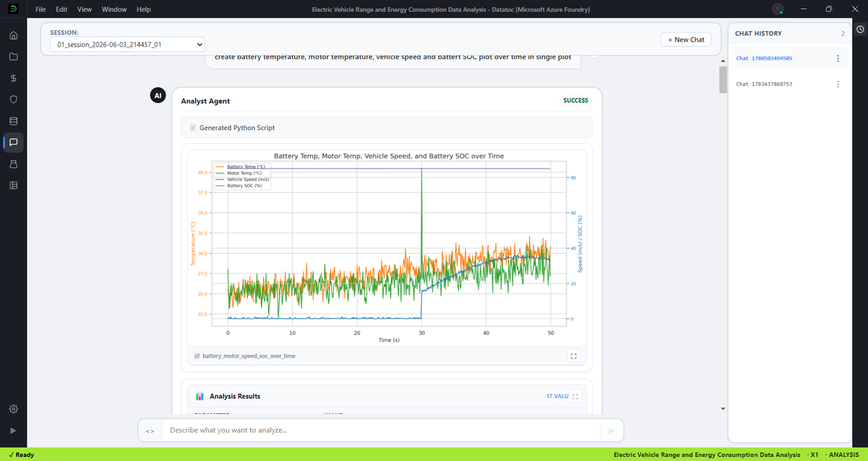Click the project name in status bar
This screenshot has height=461, width=868.
(x=707, y=455)
